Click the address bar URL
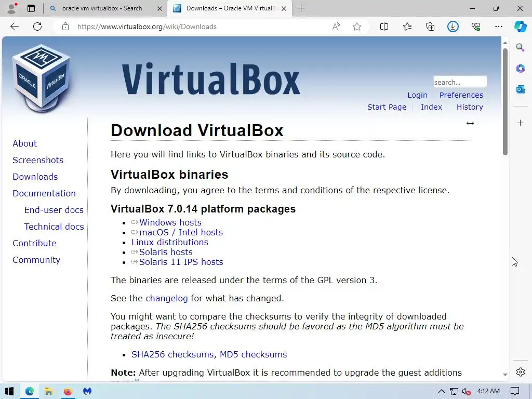Screen dimensions: 532x399 (x=147, y=26)
